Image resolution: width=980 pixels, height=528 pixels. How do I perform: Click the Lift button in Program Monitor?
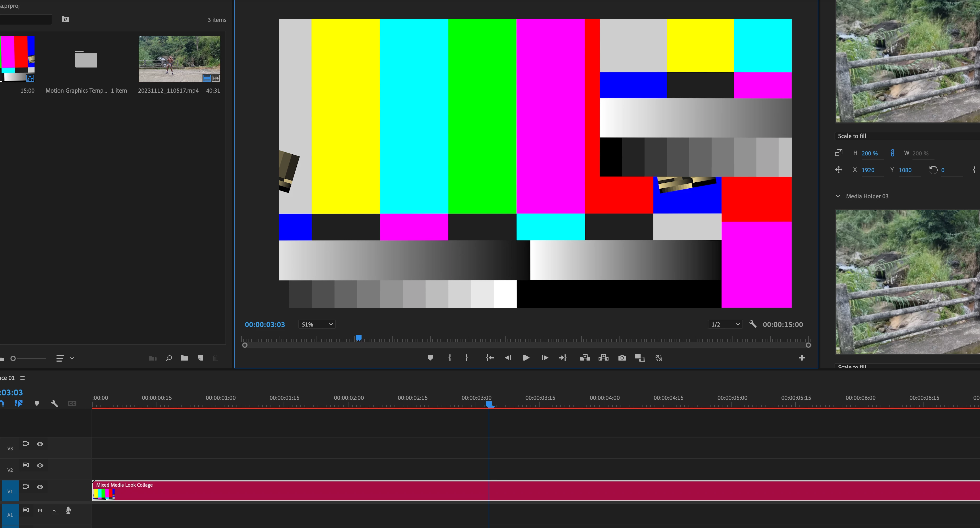(585, 358)
